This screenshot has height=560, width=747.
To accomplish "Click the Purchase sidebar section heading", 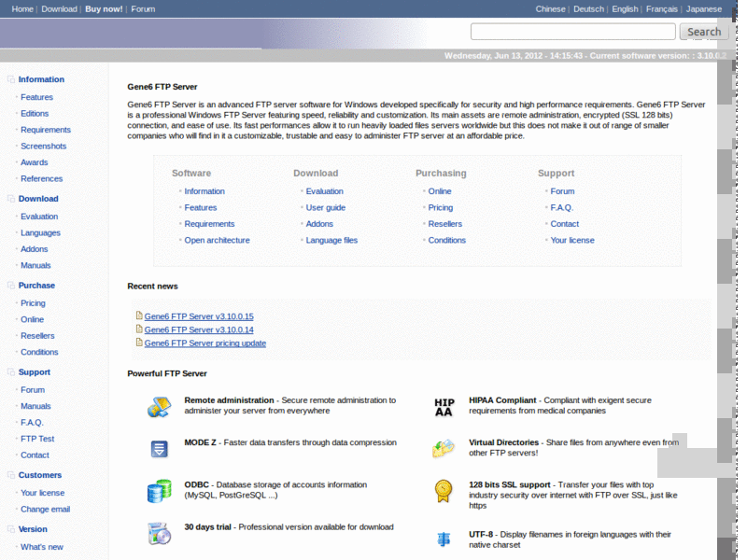I will 36,286.
